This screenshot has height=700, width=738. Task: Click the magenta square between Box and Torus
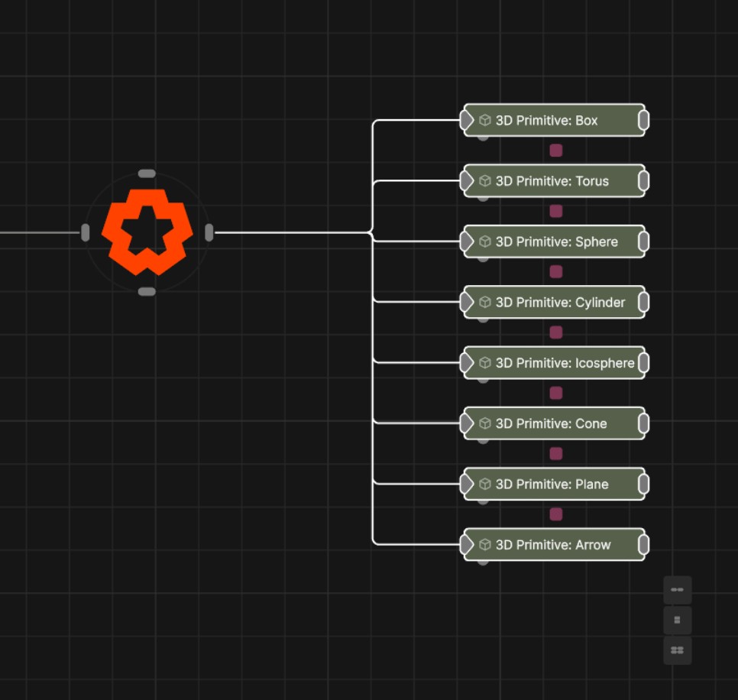click(556, 151)
